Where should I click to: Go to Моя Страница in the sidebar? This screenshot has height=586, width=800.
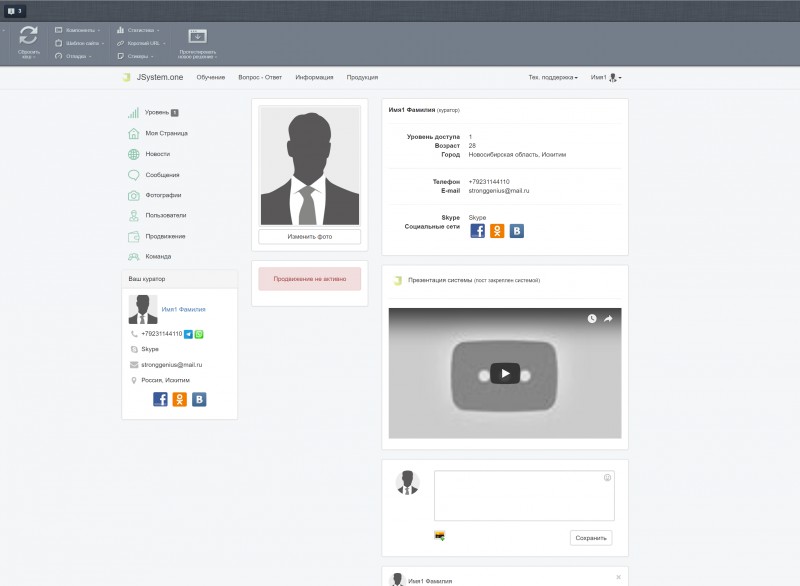click(158, 133)
